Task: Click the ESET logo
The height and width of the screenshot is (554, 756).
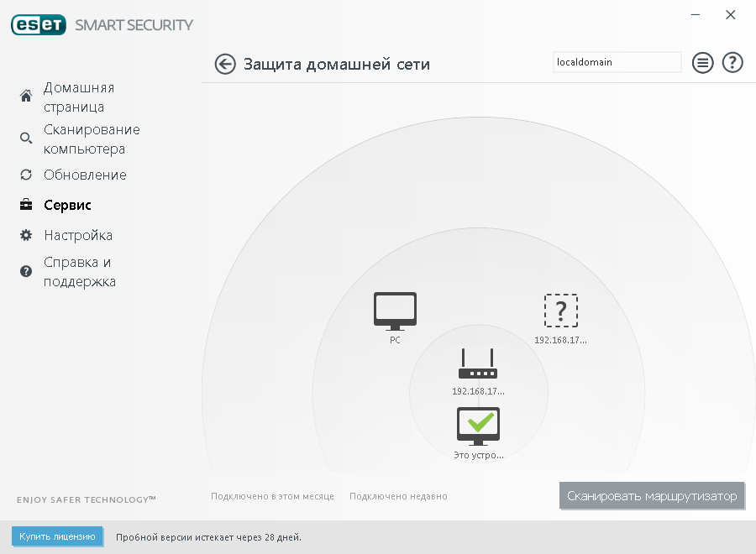Action: pos(39,25)
